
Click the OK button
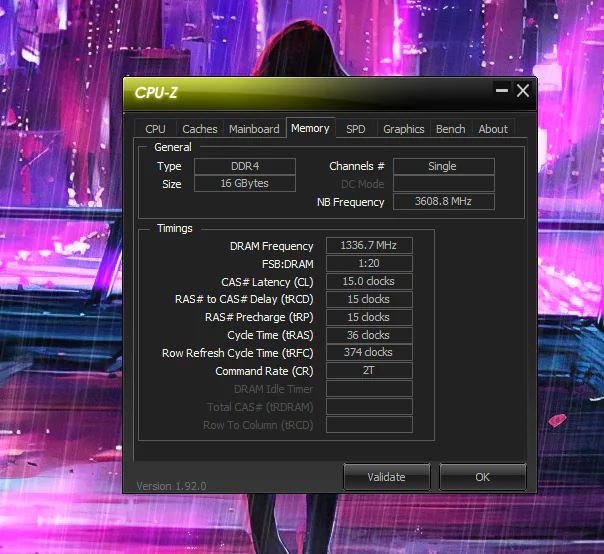tap(482, 477)
